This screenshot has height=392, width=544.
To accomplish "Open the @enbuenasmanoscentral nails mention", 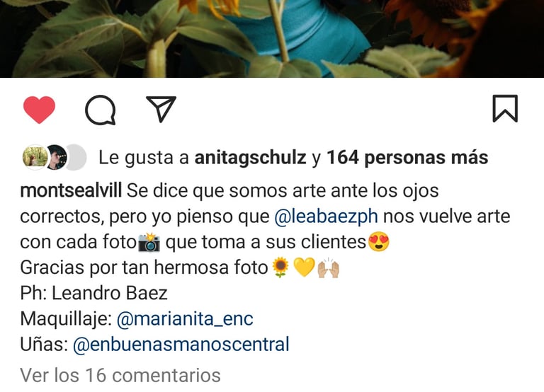I will point(181,345).
